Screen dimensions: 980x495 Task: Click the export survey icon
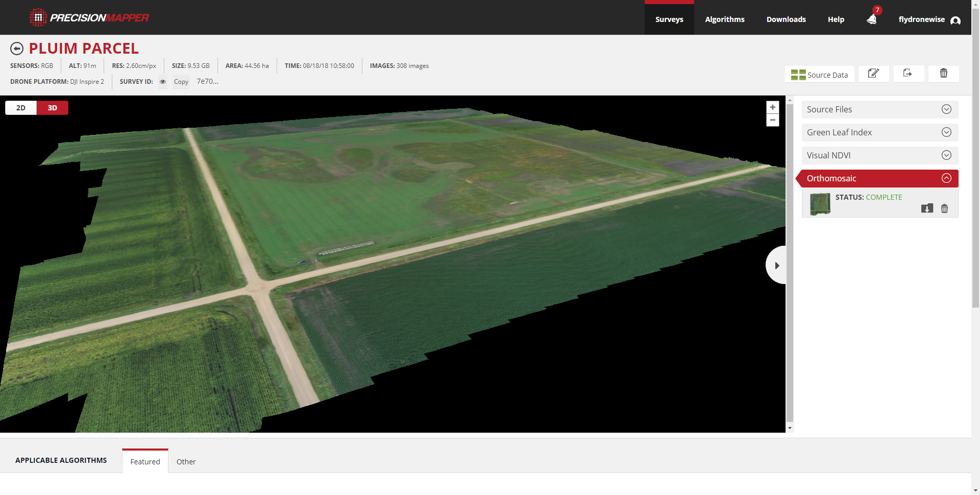point(909,74)
